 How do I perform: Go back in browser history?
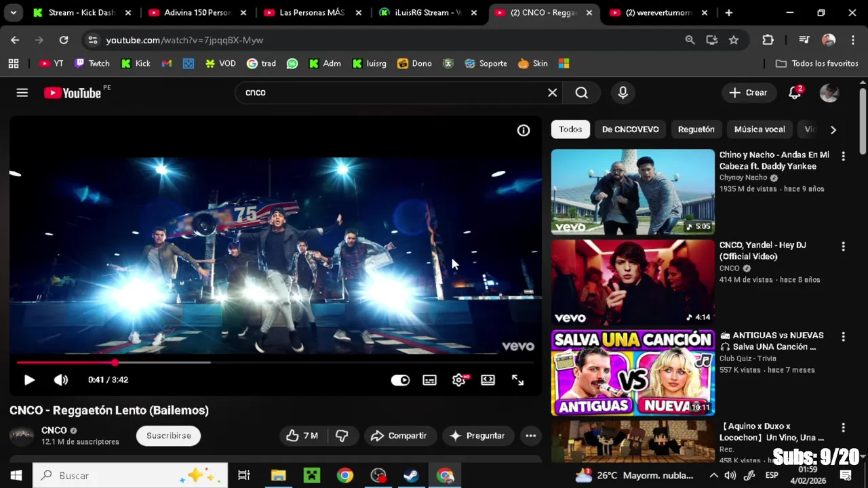[15, 40]
